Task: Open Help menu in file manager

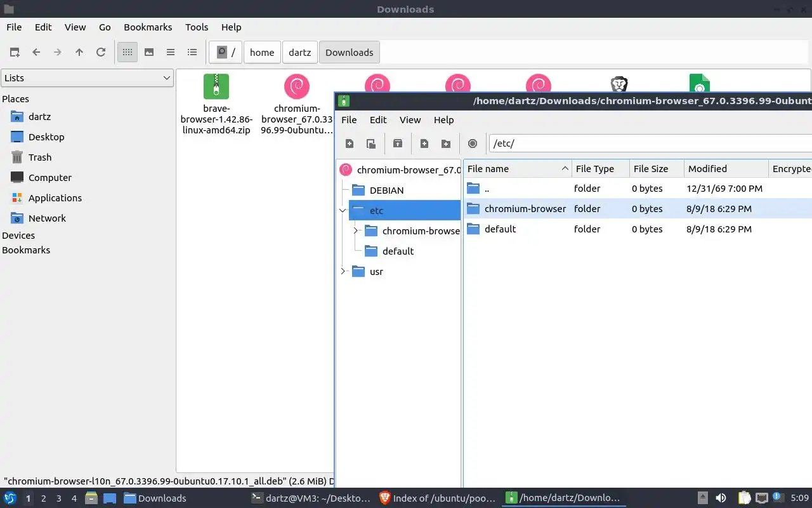Action: tap(231, 27)
